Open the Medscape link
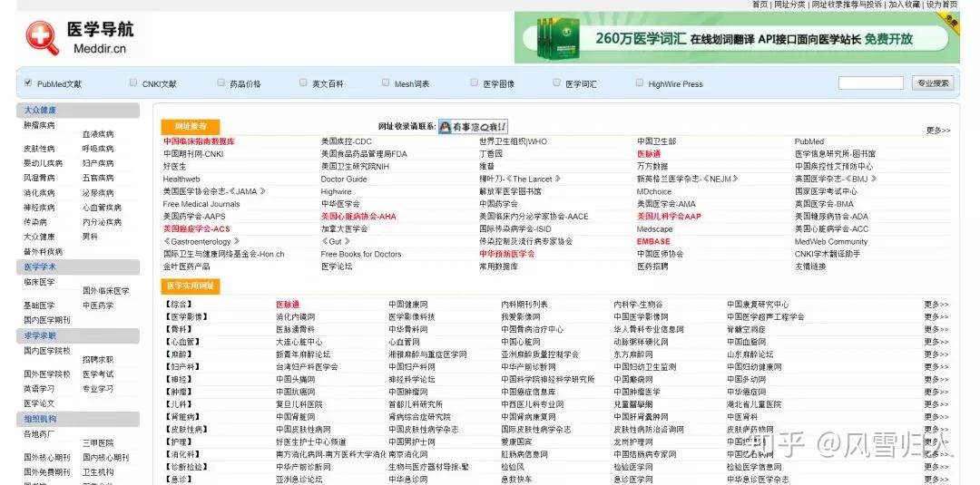The height and width of the screenshot is (485, 980). (x=654, y=229)
